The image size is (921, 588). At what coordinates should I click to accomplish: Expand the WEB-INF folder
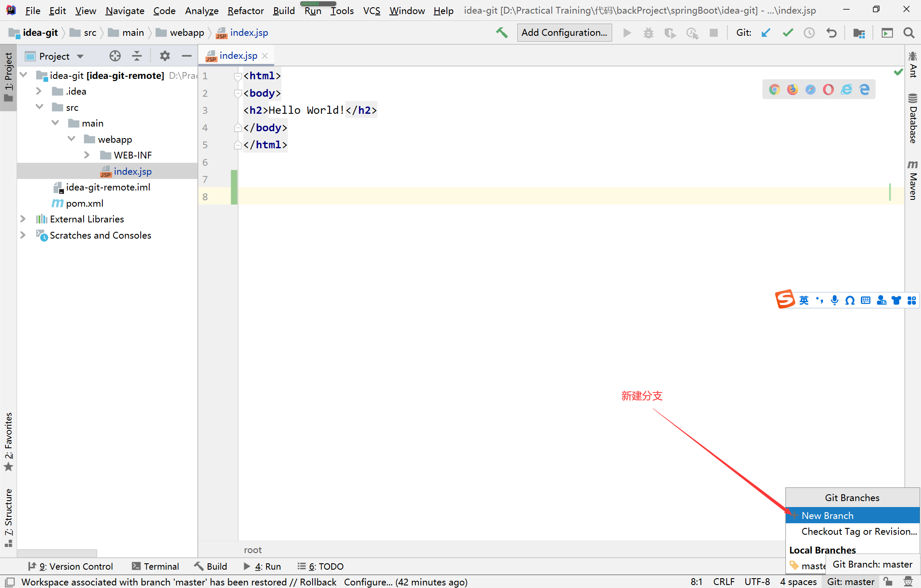87,155
